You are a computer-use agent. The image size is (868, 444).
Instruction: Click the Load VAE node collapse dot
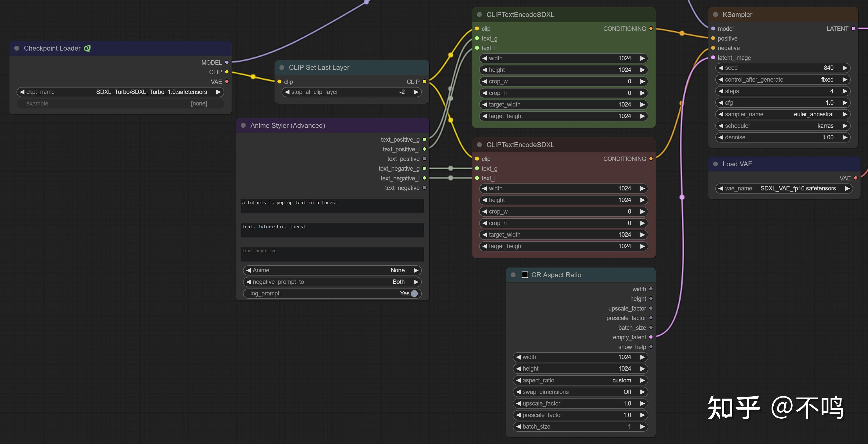pyautogui.click(x=715, y=164)
